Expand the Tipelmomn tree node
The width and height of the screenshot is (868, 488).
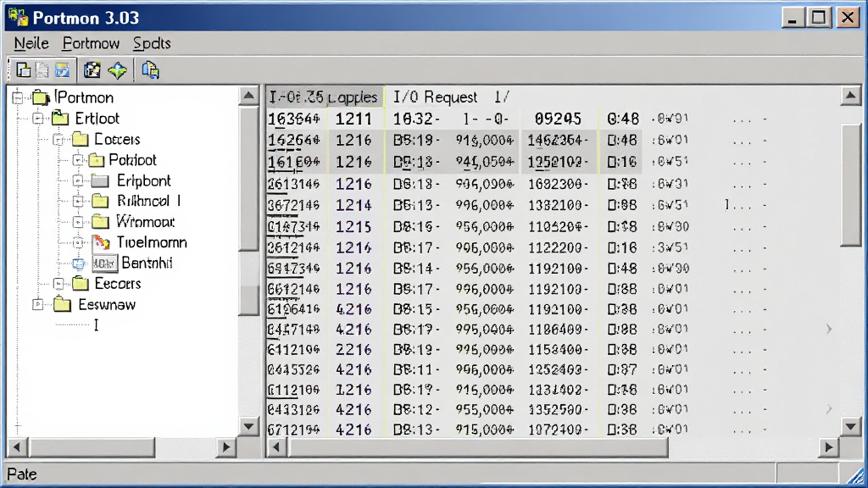click(78, 243)
